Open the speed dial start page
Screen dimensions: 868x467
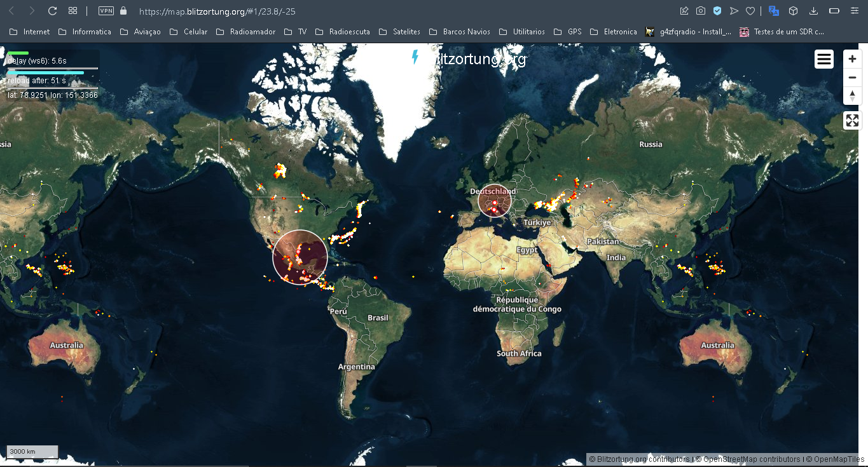coord(73,11)
